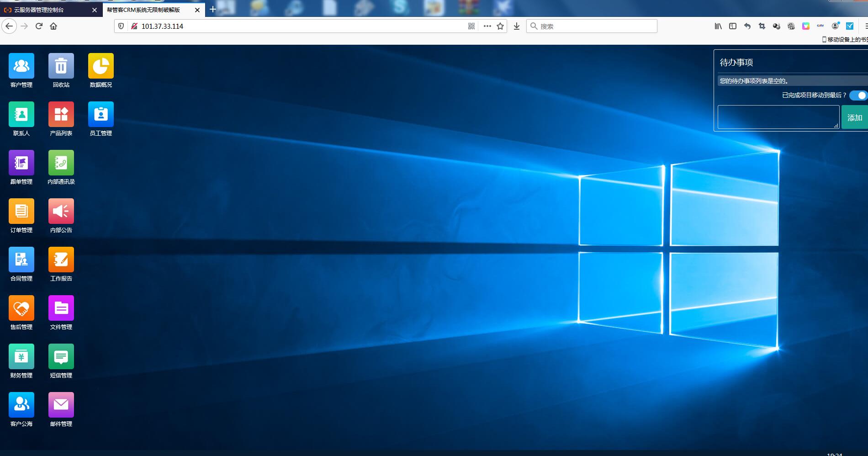
Task: Open the 员工管理 staff management icon
Action: tap(101, 115)
